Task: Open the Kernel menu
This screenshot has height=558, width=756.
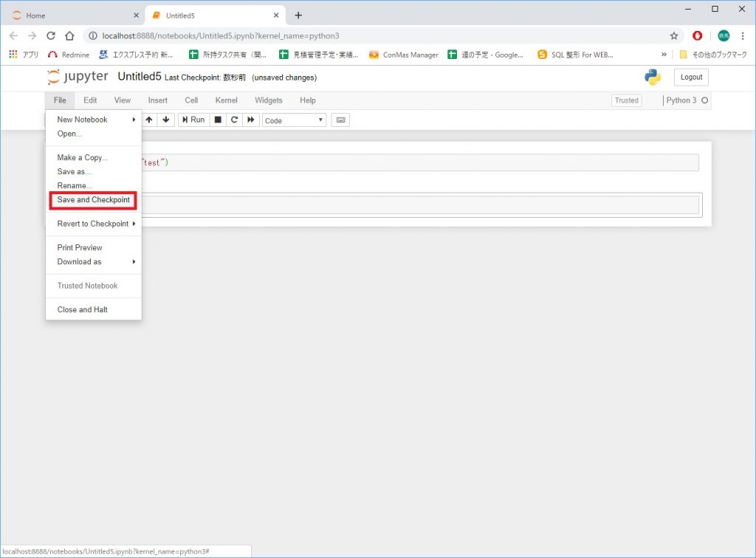Action: [x=226, y=100]
